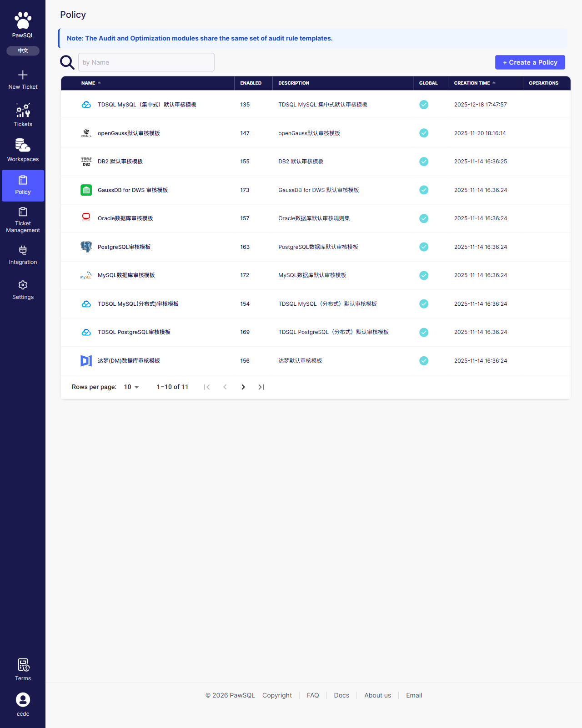Viewport: 582px width, 728px height.
Task: Click the openGauss logo icon
Action: (x=86, y=133)
